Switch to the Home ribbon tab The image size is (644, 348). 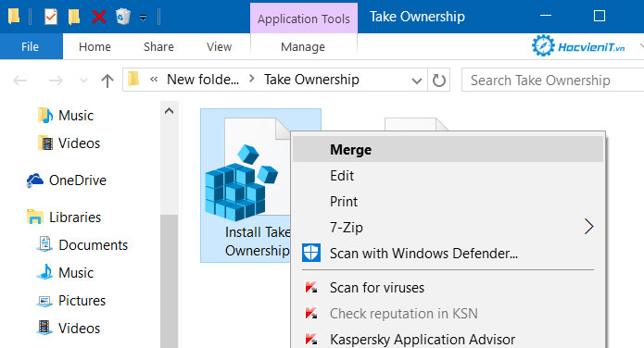coord(95,47)
